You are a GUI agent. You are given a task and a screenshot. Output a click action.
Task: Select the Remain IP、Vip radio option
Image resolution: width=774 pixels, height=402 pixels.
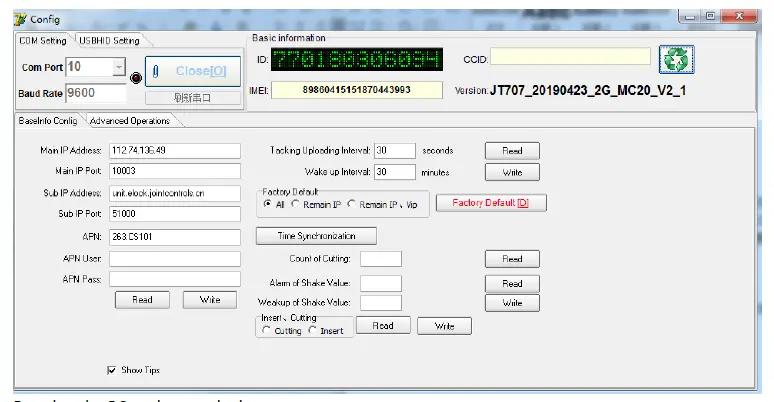coord(351,204)
